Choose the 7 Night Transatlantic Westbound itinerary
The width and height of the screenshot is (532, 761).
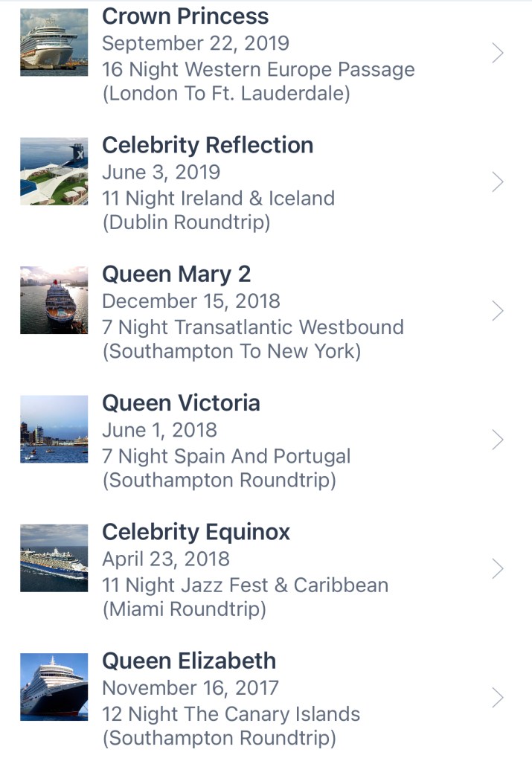pyautogui.click(x=253, y=327)
